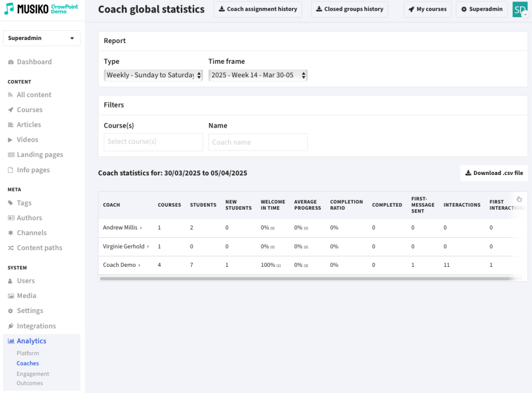The image size is (532, 393).
Task: Open the Superadmin role dropdown in sidebar
Action: [x=42, y=38]
